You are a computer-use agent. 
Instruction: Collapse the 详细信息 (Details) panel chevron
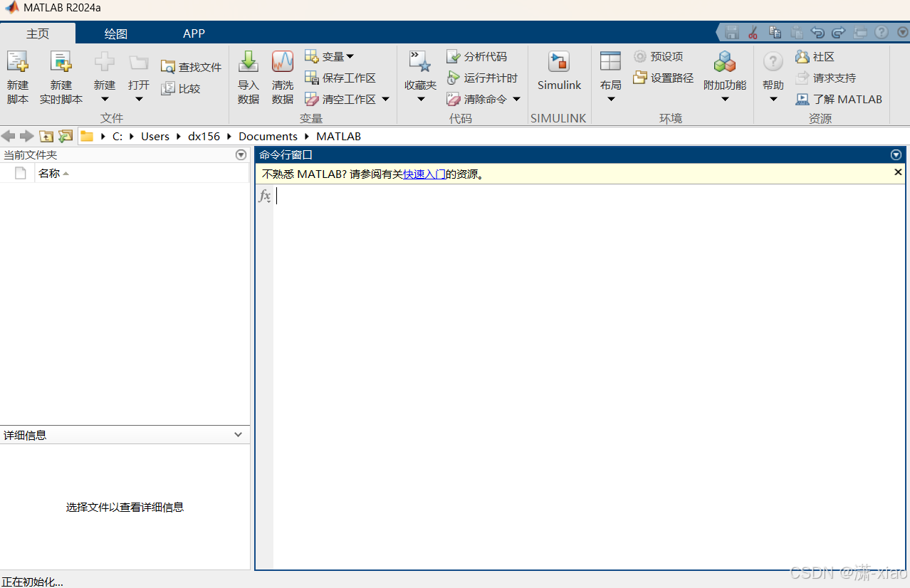point(239,434)
